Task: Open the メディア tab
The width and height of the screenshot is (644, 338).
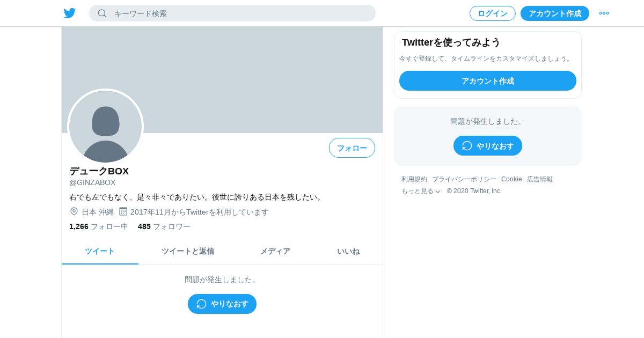Action: coord(275,251)
